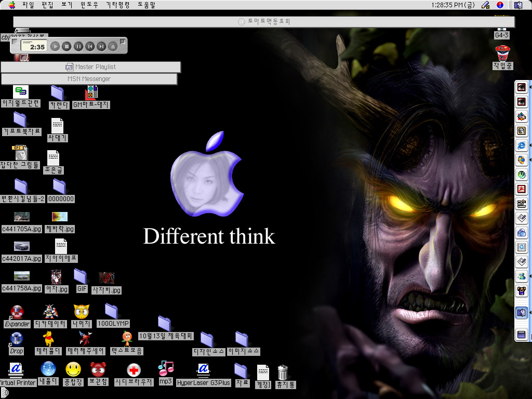
Task: Pause the audio player
Action: [78, 47]
